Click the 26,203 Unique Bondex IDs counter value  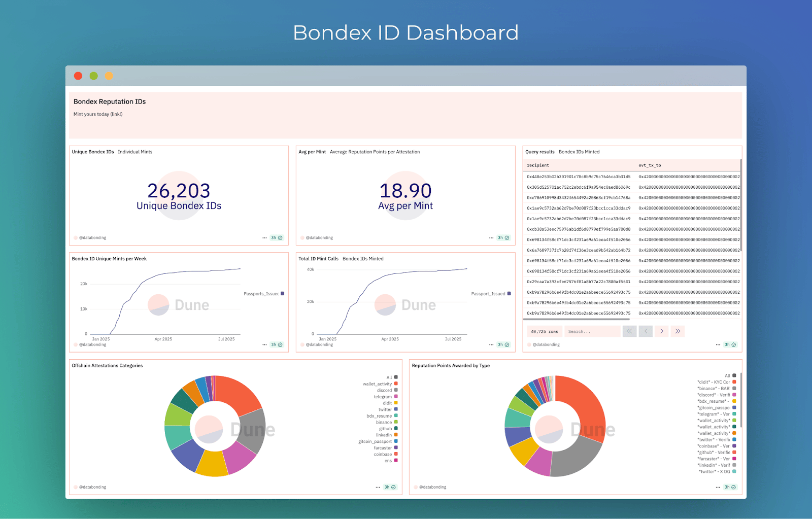[x=179, y=191]
